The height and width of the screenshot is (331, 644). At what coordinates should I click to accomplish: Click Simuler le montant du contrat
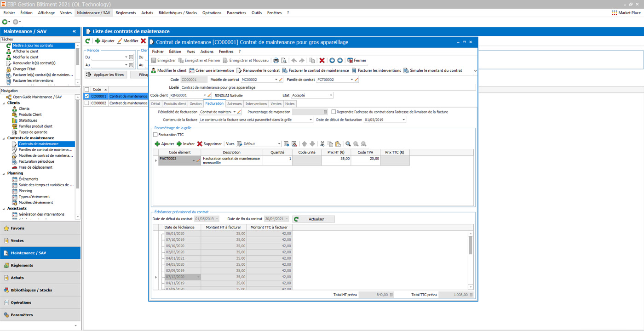pyautogui.click(x=433, y=71)
